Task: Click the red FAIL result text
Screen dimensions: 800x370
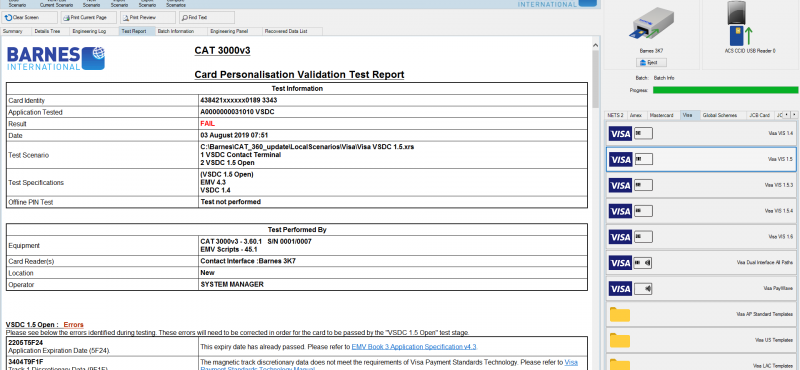Action: (208, 124)
